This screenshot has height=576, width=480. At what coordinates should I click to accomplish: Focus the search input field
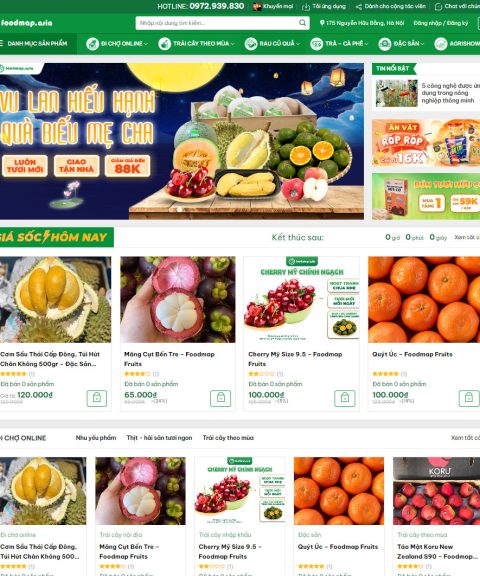pos(217,23)
